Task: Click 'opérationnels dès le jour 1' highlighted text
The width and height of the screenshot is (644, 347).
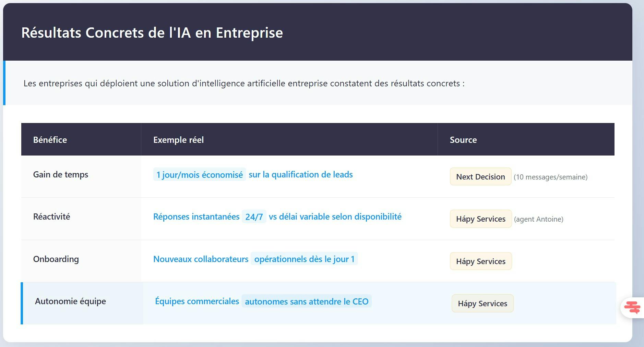Action: pyautogui.click(x=305, y=259)
